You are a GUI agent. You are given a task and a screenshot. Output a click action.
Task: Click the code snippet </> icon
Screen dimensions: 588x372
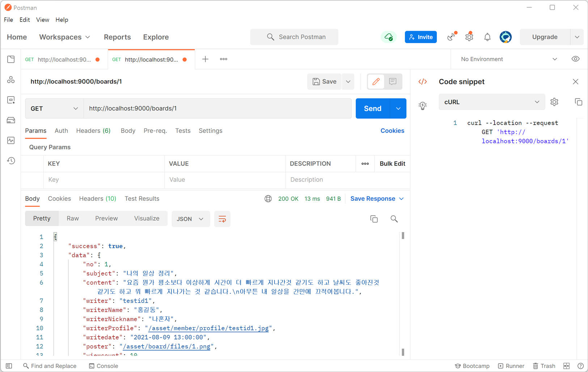point(423,81)
